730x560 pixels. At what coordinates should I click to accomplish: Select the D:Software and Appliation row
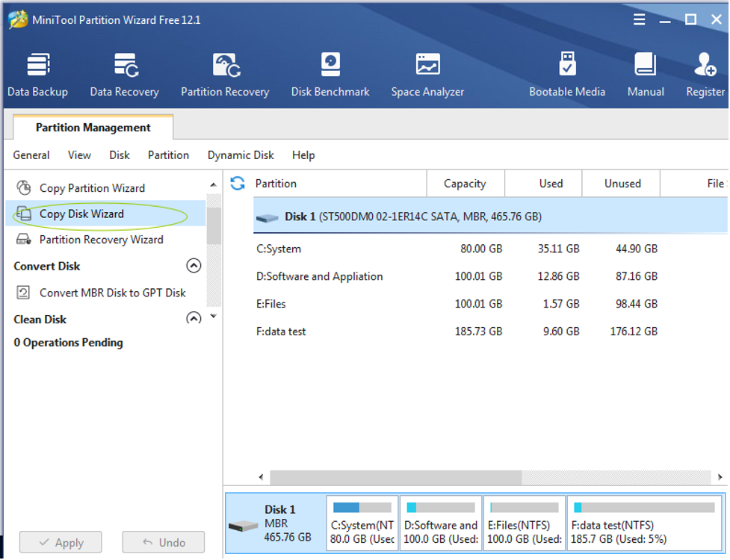(490, 276)
